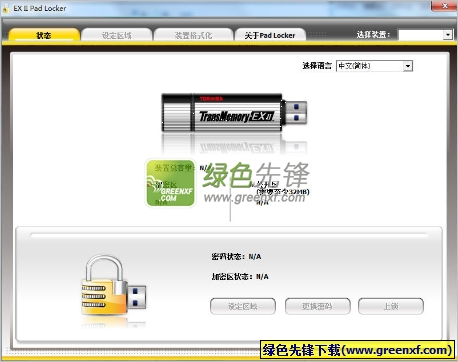458x362 pixels.
Task: Click the 中文(简体) language box
Action: (370, 66)
